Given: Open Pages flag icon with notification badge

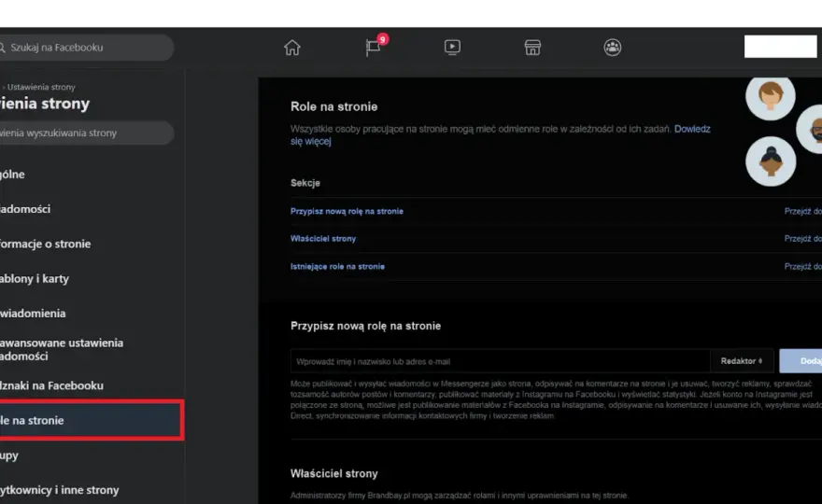Looking at the screenshot, I should point(376,46).
